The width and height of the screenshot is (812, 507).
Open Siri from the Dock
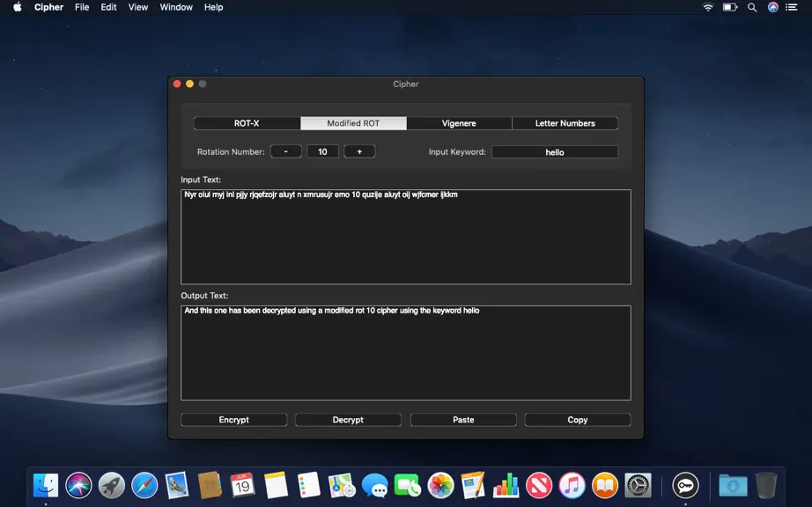point(78,485)
